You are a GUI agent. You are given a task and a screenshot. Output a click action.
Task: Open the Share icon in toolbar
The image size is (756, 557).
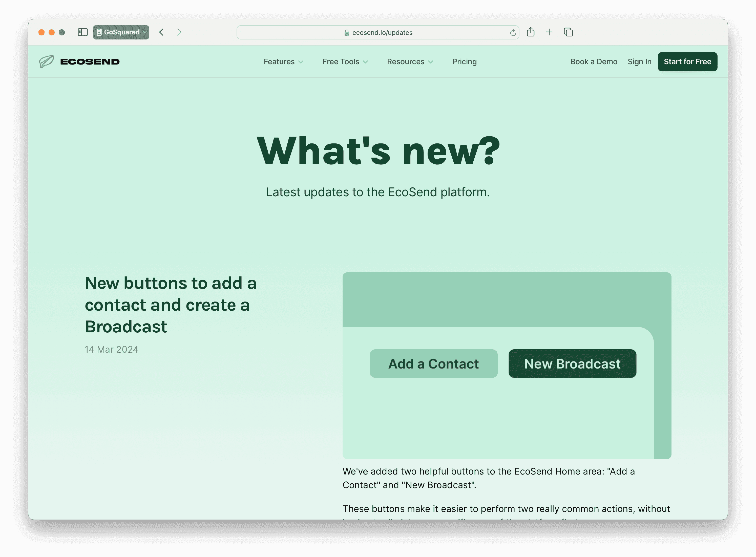point(530,32)
